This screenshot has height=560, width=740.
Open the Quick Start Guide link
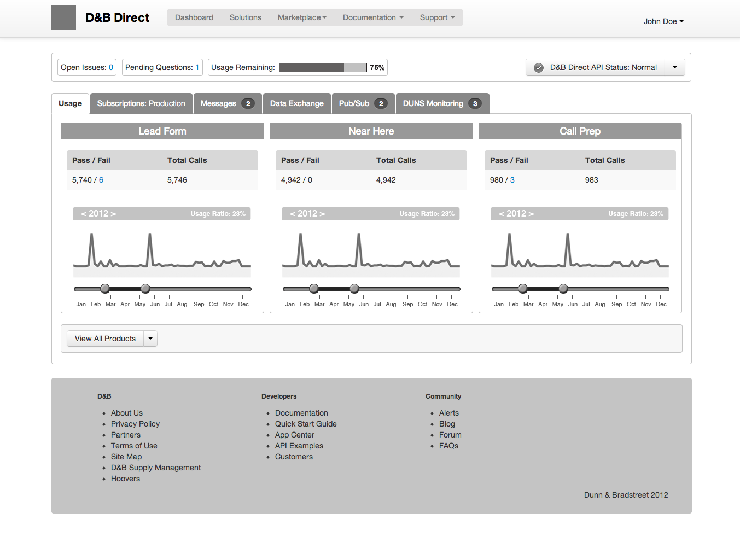coord(306,424)
